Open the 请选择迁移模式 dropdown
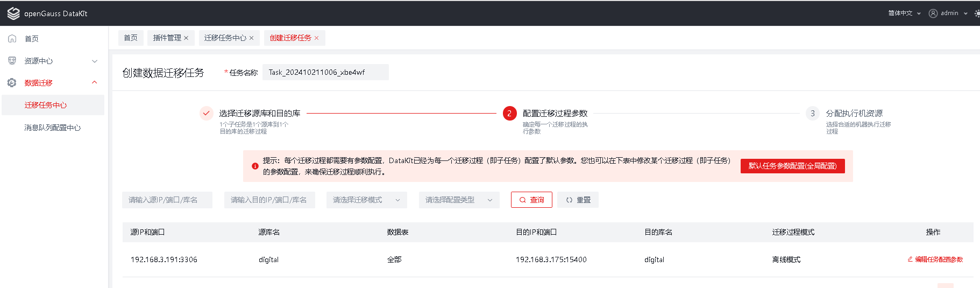 [x=367, y=200]
